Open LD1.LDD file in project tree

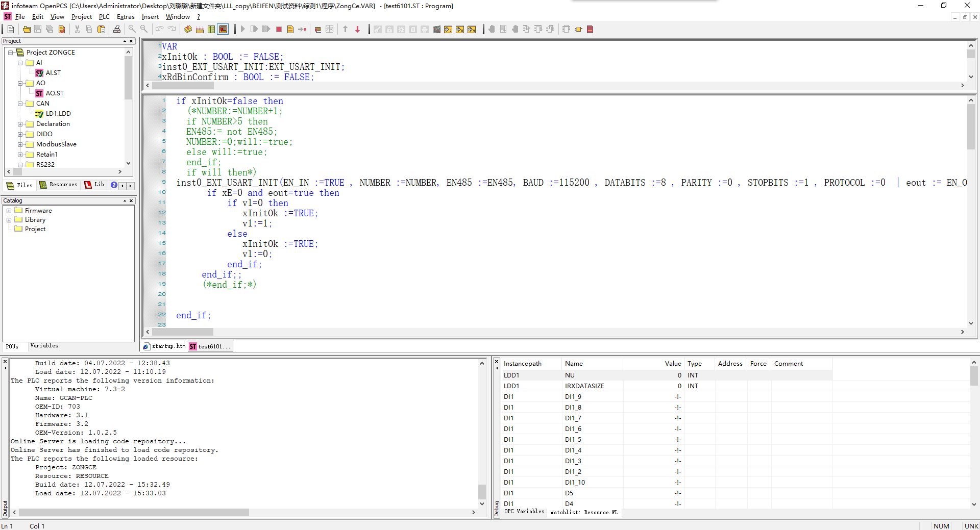[58, 114]
